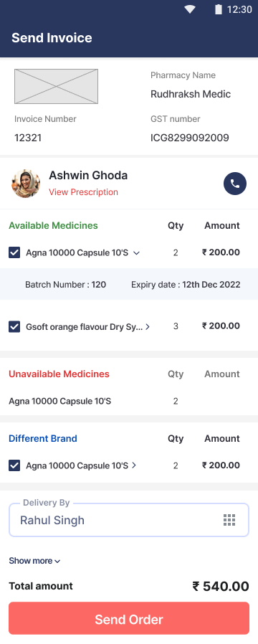Open the delivery person grid picker icon
Image resolution: width=258 pixels, height=644 pixels.
[229, 520]
